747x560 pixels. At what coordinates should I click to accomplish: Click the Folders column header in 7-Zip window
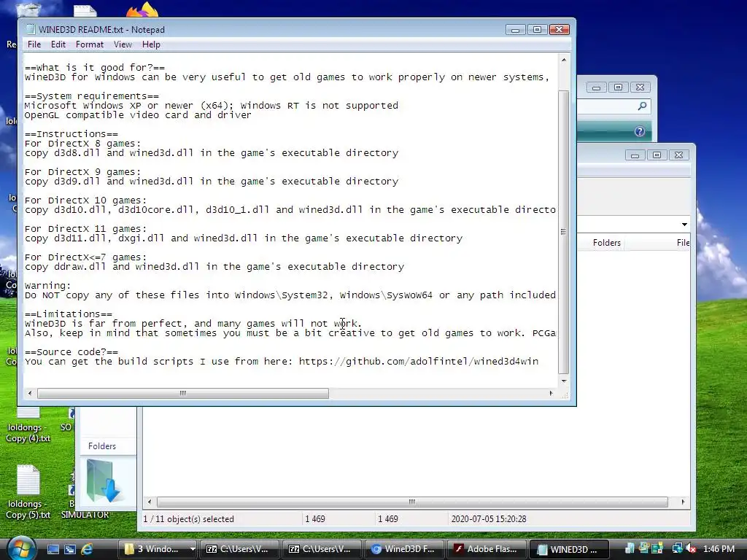606,243
